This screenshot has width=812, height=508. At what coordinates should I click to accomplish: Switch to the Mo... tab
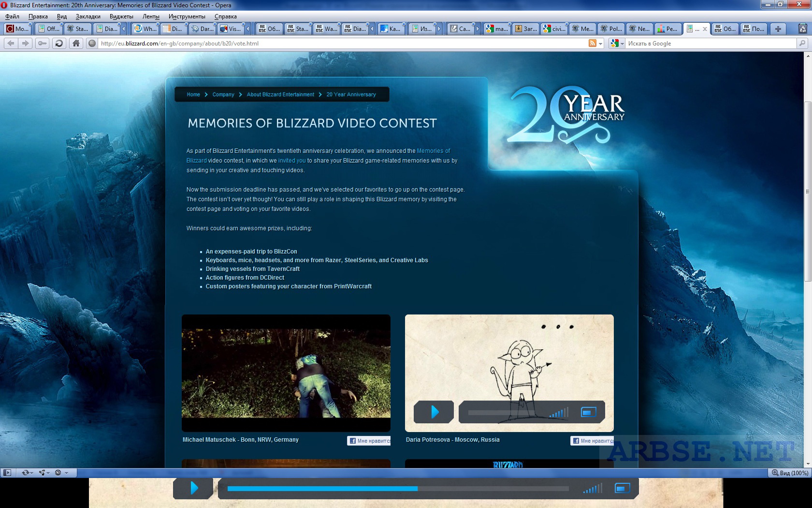pos(18,29)
